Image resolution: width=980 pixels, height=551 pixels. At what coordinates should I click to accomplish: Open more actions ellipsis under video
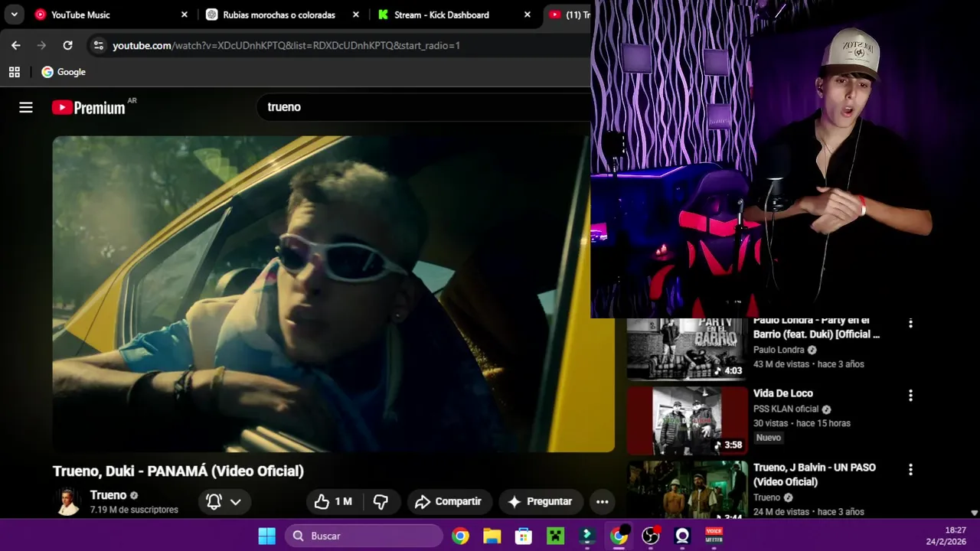(603, 502)
